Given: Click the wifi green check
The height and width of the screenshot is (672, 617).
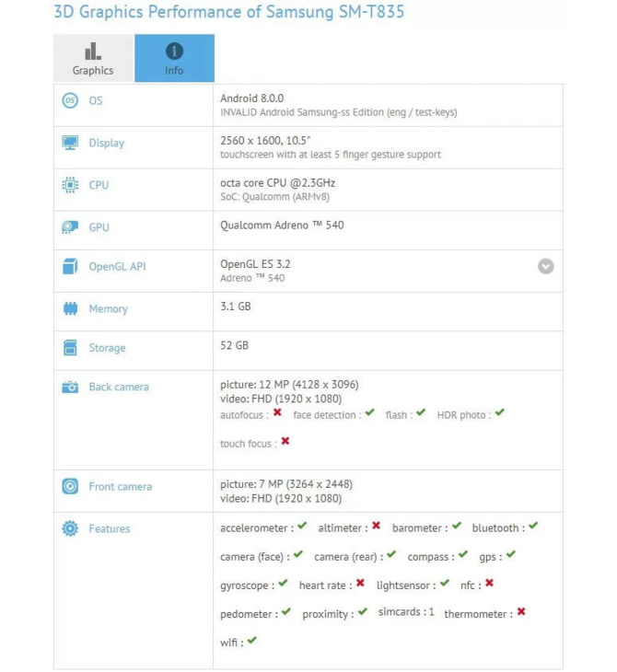Looking at the screenshot, I should pyautogui.click(x=252, y=641).
